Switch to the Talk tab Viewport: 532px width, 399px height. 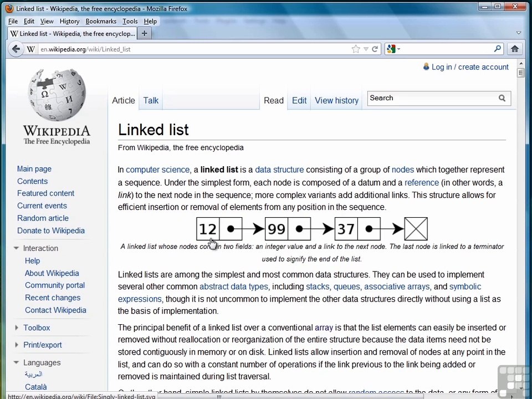151,100
